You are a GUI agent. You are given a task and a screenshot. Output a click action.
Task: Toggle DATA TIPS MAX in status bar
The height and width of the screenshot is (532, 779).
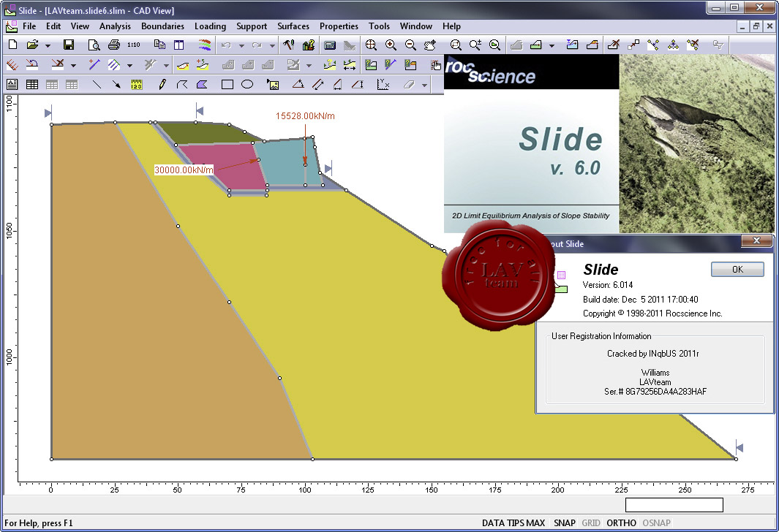(513, 523)
